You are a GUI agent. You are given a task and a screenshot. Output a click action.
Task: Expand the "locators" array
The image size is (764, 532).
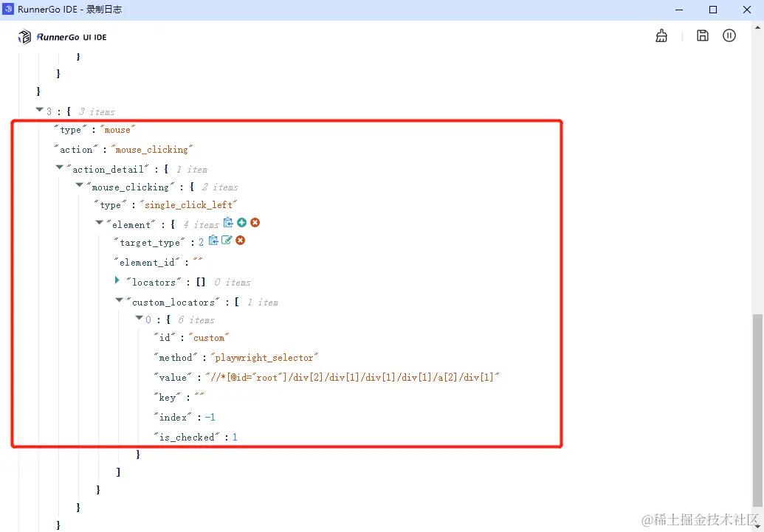[117, 280]
